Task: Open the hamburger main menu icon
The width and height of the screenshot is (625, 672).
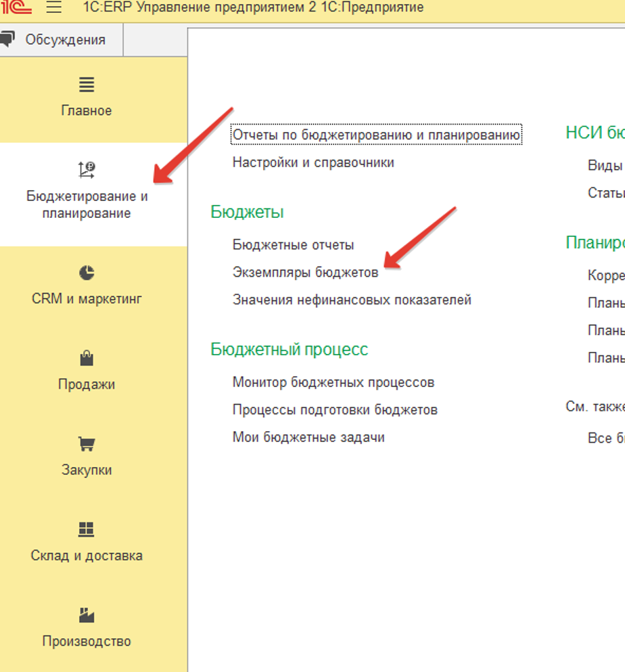Action: tap(54, 7)
